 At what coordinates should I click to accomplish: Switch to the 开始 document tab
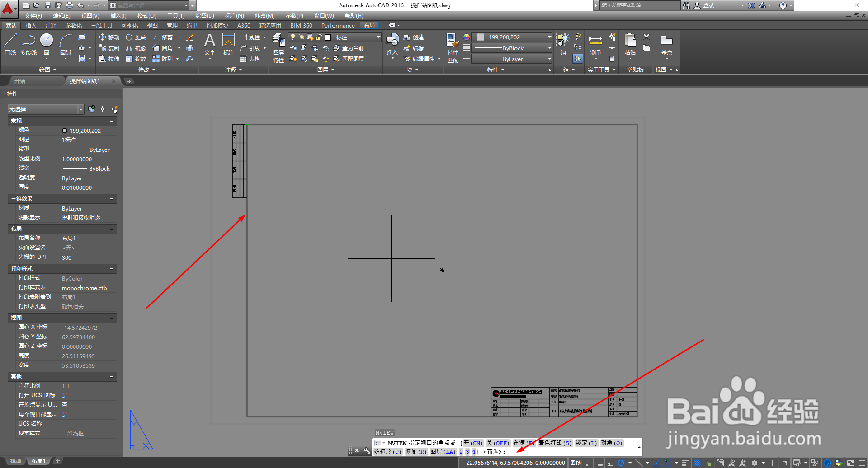pyautogui.click(x=19, y=81)
